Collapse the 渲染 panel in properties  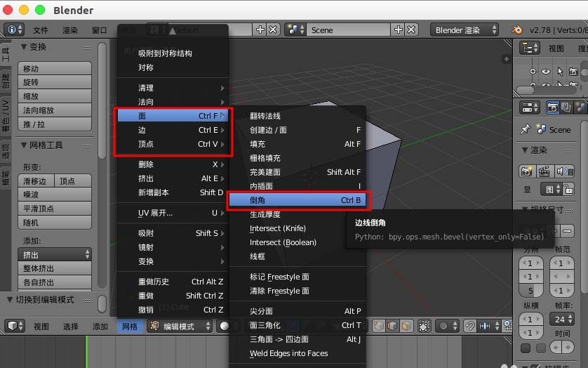tap(525, 150)
